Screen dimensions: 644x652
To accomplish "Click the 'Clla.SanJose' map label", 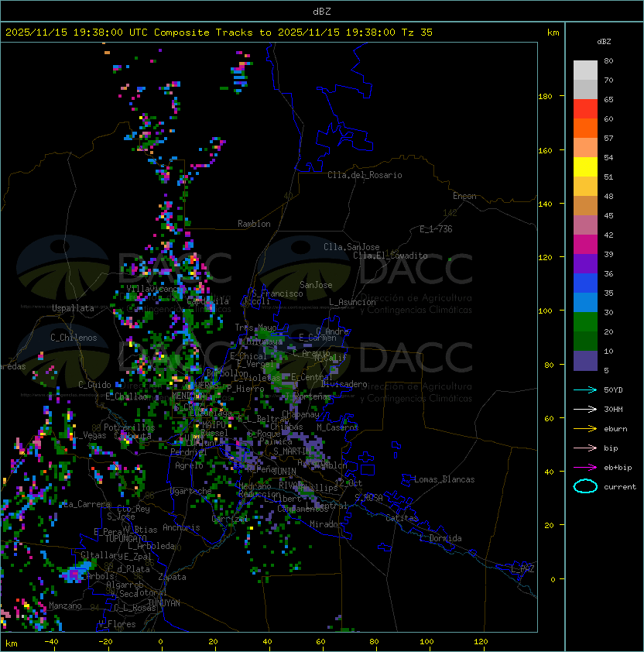I will point(351,247).
